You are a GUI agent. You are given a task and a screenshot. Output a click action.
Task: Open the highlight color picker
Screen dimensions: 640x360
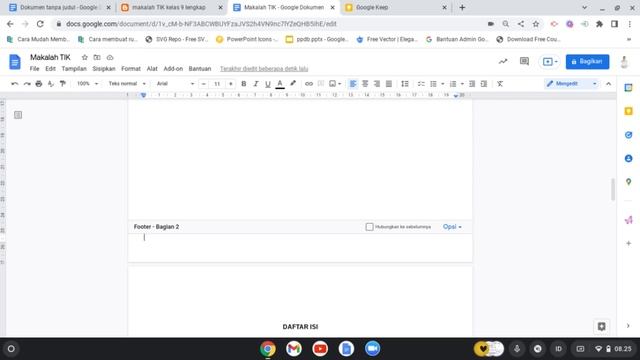pos(293,84)
